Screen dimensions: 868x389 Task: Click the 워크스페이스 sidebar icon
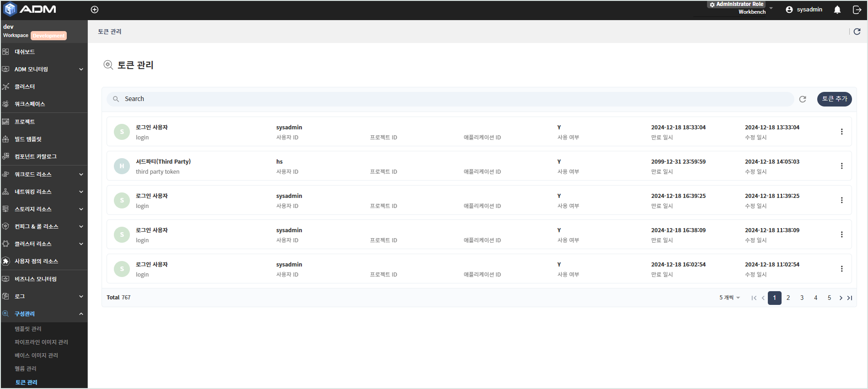coord(5,104)
